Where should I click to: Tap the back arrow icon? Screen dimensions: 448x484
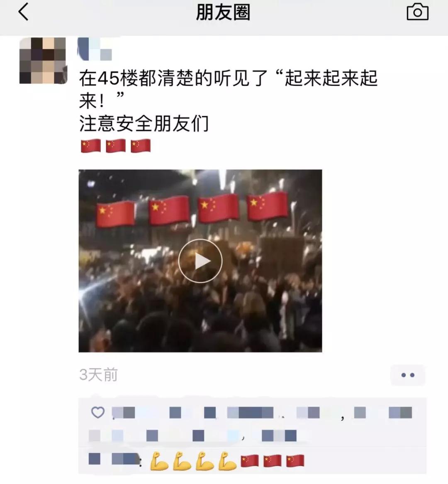24,12
